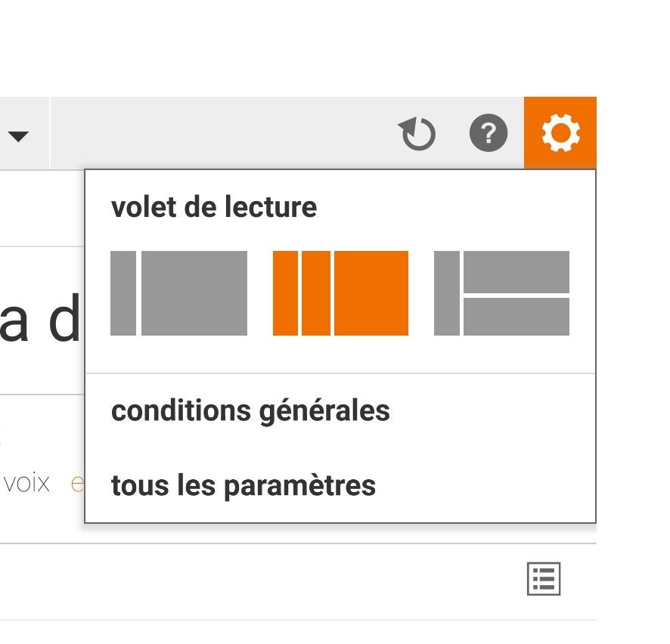Click the refresh arrow icon in the toolbar
670x644 pixels.
(417, 134)
